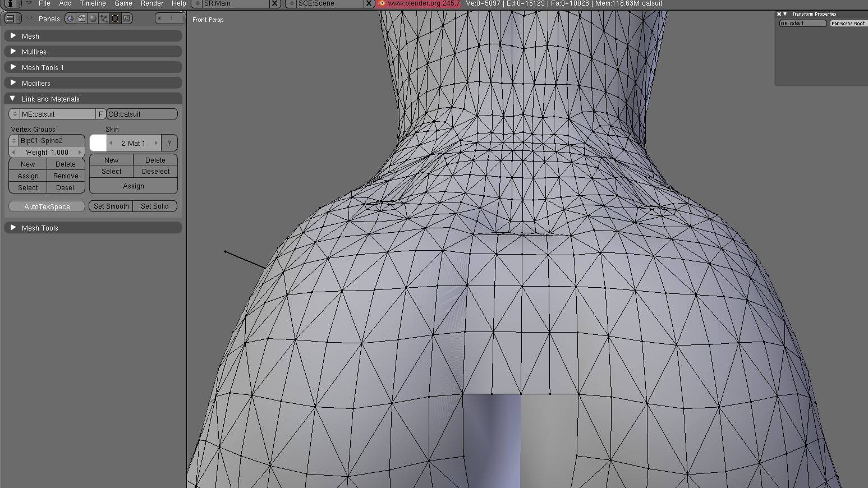Toggle the F fake user button
The width and height of the screenshot is (868, 488).
point(100,114)
